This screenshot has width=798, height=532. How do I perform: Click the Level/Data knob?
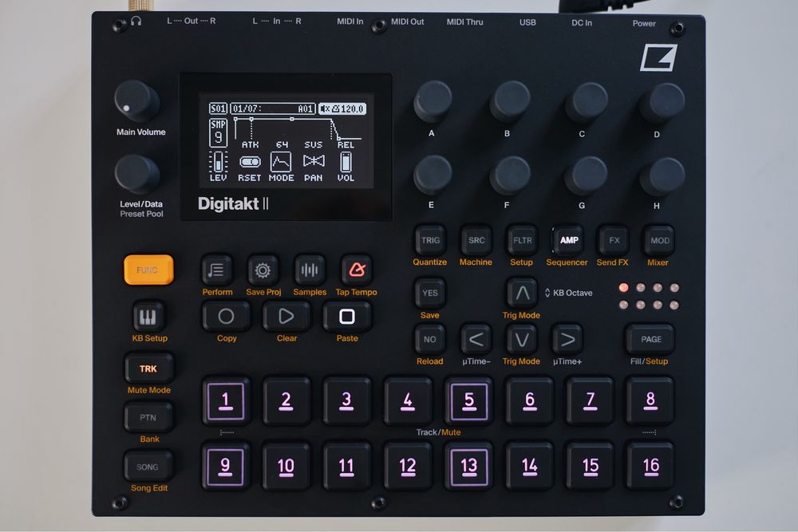136,175
